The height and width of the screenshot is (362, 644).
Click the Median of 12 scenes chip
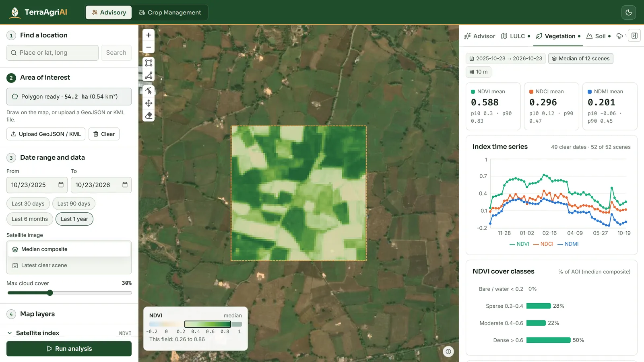click(x=580, y=59)
